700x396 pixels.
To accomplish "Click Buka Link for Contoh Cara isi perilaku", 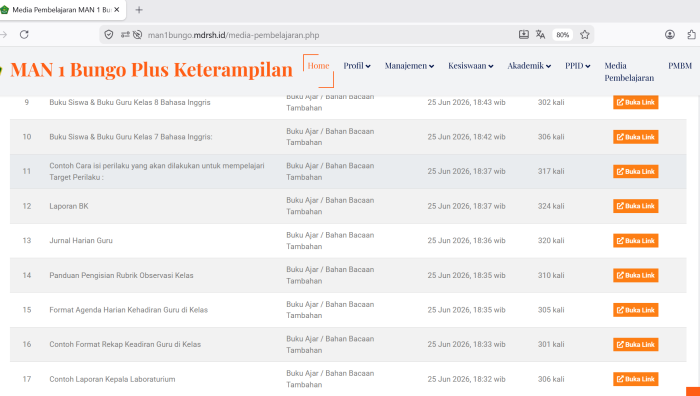I will coord(635,171).
